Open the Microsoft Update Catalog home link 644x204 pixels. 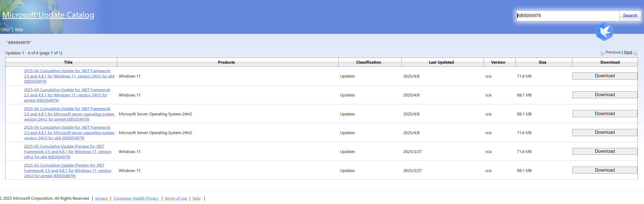point(48,15)
